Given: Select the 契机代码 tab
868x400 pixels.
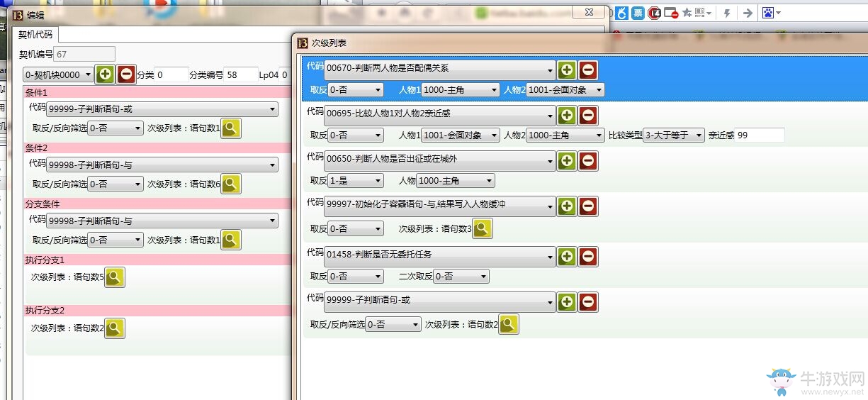Looking at the screenshot, I should 35,34.
